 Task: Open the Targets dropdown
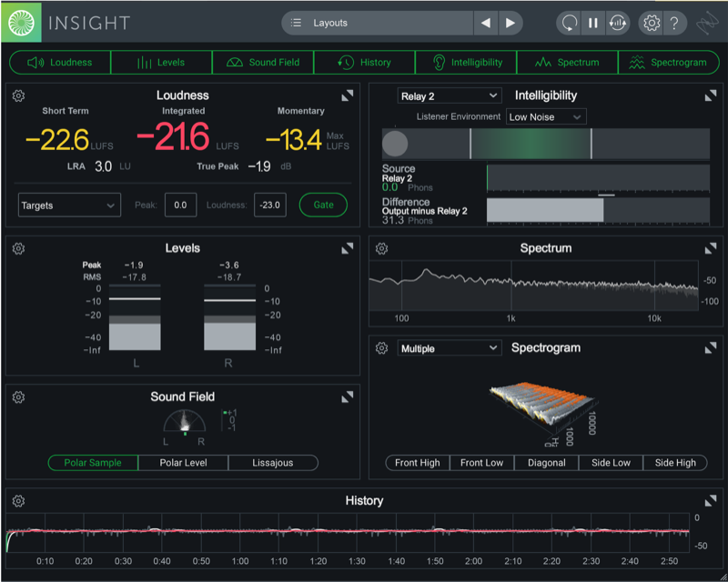click(70, 206)
